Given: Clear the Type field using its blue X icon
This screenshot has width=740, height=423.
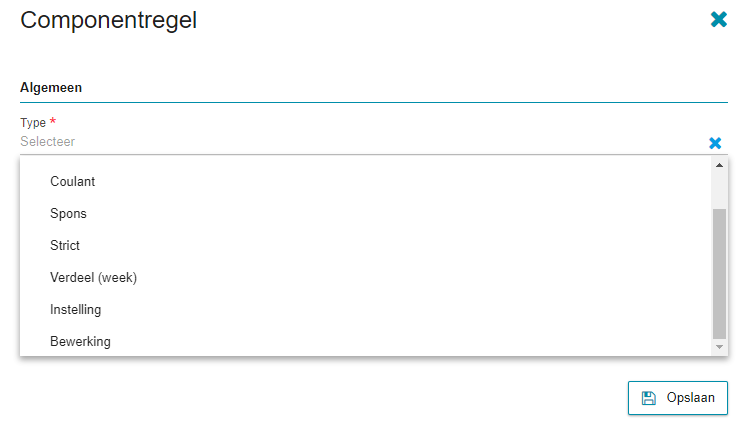Looking at the screenshot, I should [x=715, y=143].
